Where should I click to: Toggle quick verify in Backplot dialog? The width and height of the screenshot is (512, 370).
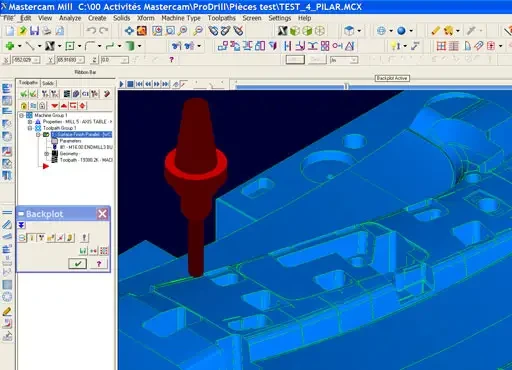tap(70, 238)
